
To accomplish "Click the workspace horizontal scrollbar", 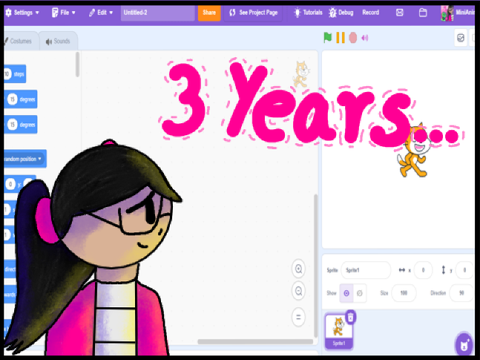I will (x=255, y=341).
